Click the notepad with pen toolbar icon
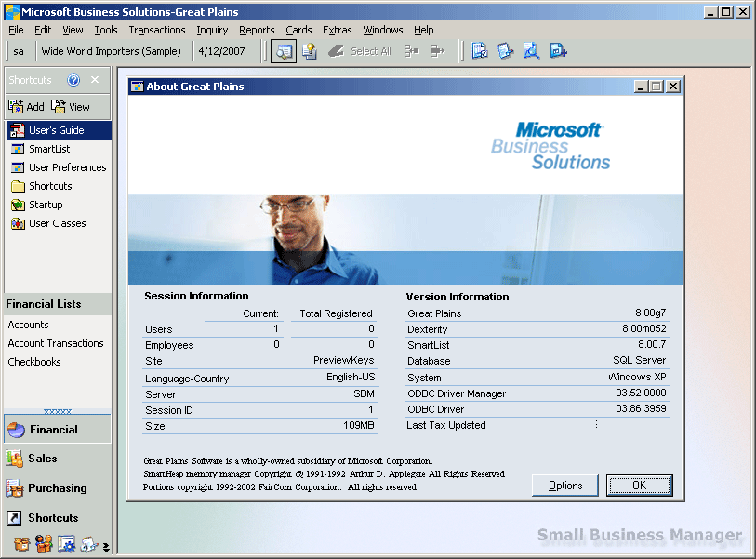This screenshot has width=756, height=559. [x=506, y=50]
